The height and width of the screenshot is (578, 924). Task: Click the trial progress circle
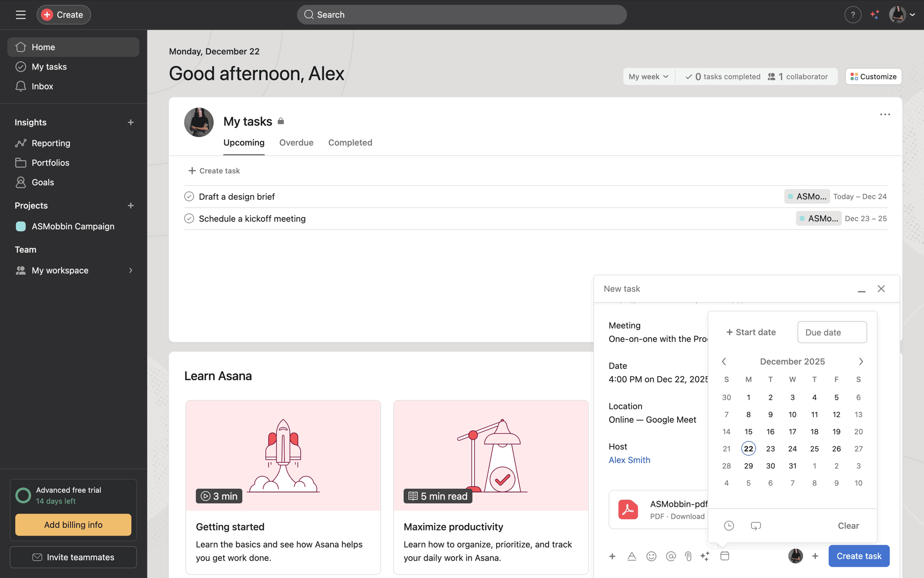(23, 495)
